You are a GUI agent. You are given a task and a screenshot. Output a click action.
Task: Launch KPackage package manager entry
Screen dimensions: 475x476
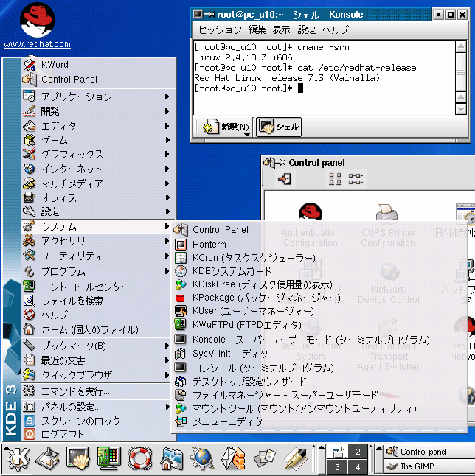pyautogui.click(x=319, y=298)
